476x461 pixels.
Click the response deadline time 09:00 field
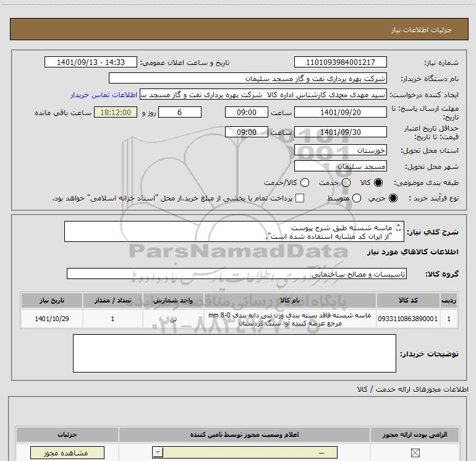[x=247, y=113]
